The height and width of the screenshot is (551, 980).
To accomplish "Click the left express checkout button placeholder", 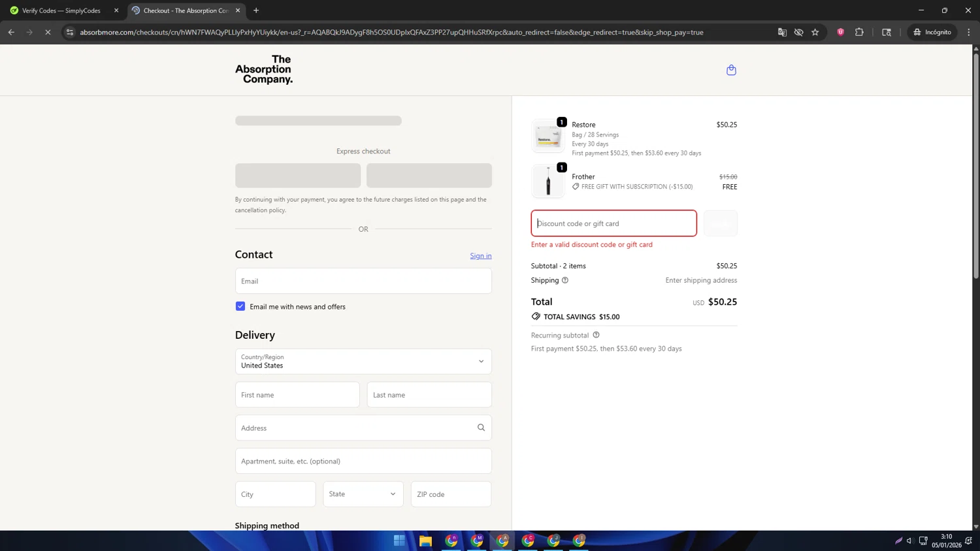I will click(x=298, y=176).
